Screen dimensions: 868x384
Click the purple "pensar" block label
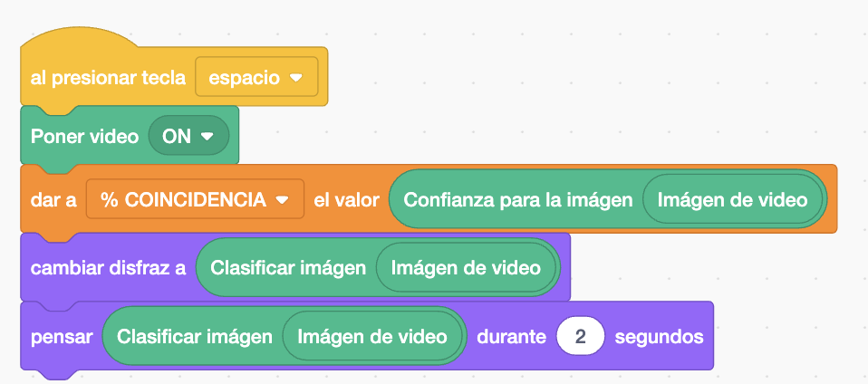coord(62,337)
